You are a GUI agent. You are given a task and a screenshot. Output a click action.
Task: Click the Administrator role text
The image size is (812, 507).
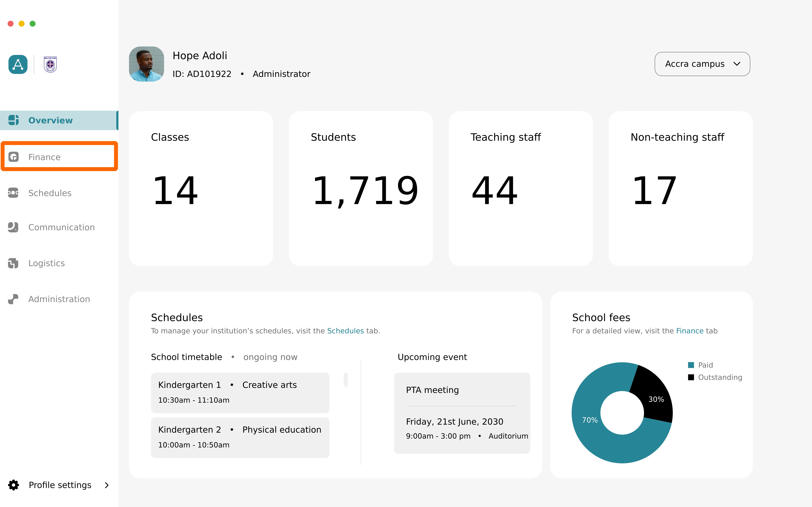tap(281, 74)
